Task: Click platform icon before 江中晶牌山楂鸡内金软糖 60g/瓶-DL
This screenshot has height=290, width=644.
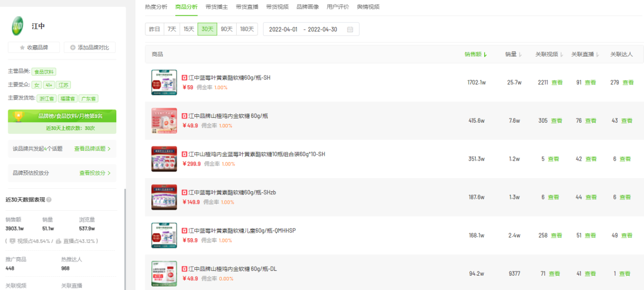Action: 184,269
